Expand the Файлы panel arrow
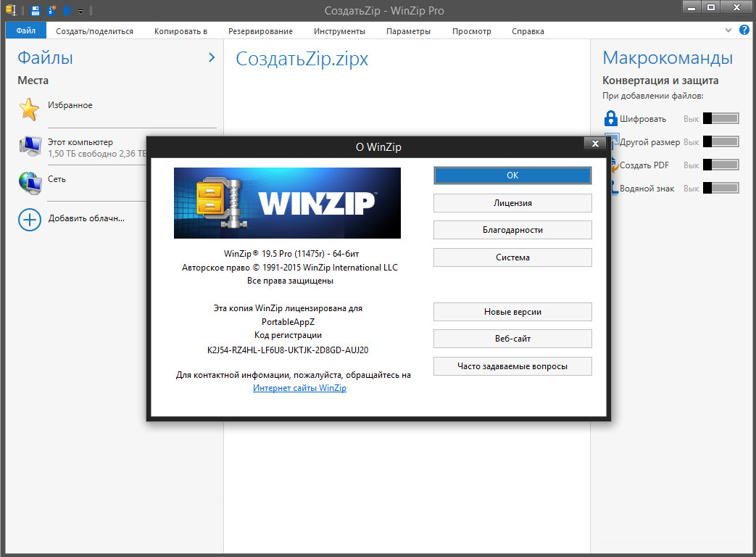Image resolution: width=756 pixels, height=557 pixels. click(x=211, y=57)
